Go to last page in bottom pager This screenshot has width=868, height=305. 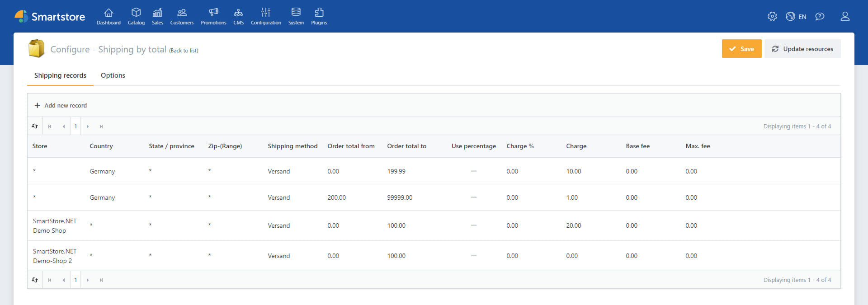click(x=101, y=280)
